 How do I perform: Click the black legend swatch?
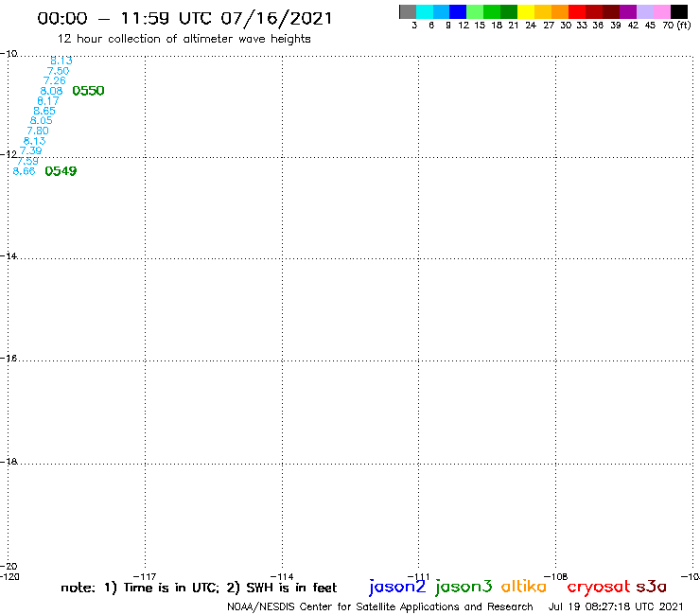(x=678, y=11)
